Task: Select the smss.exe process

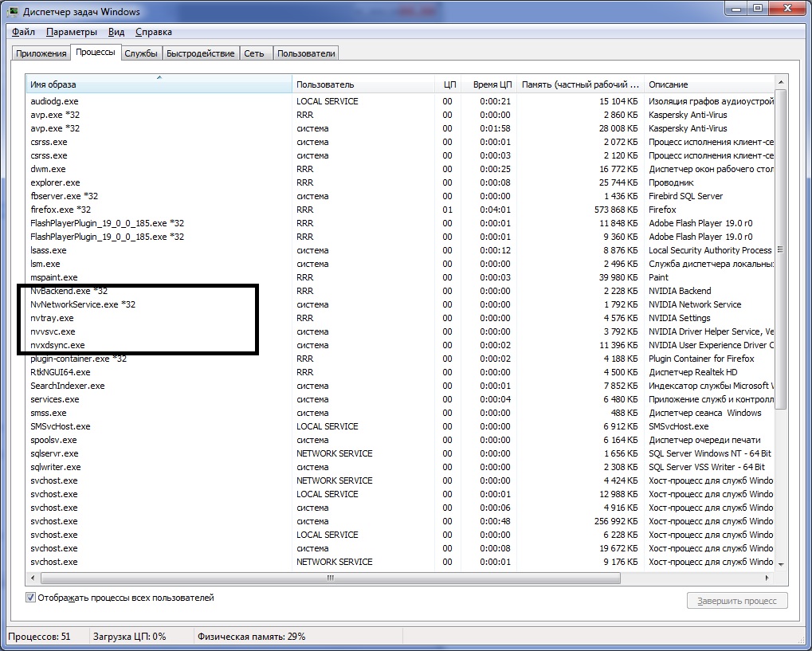Action: [400, 413]
